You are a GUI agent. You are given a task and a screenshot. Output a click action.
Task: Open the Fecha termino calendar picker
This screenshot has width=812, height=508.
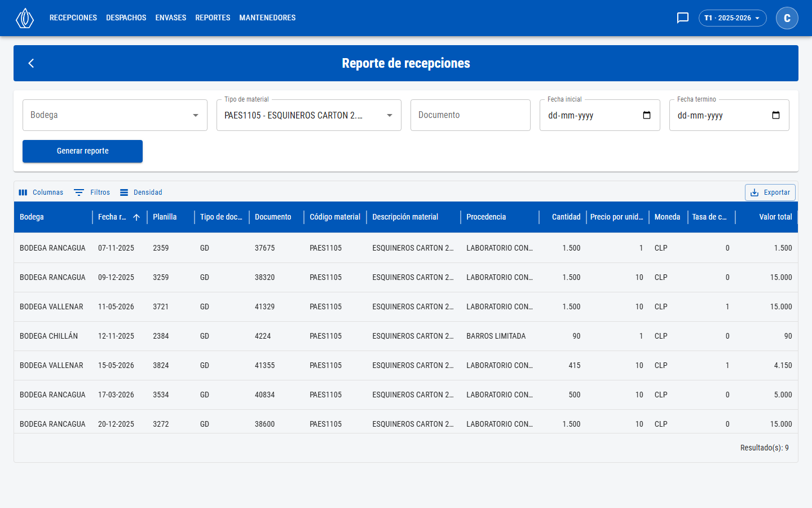point(776,115)
